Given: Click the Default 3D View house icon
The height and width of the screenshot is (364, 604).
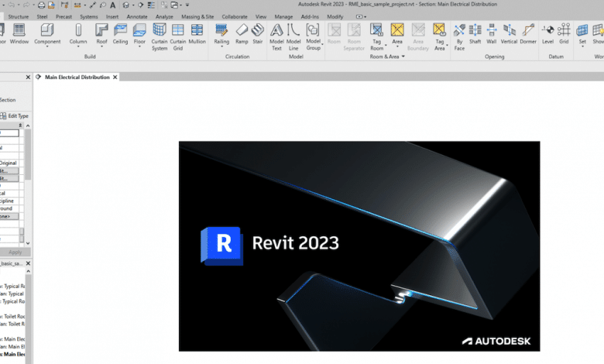Looking at the screenshot, I should coord(126,5).
